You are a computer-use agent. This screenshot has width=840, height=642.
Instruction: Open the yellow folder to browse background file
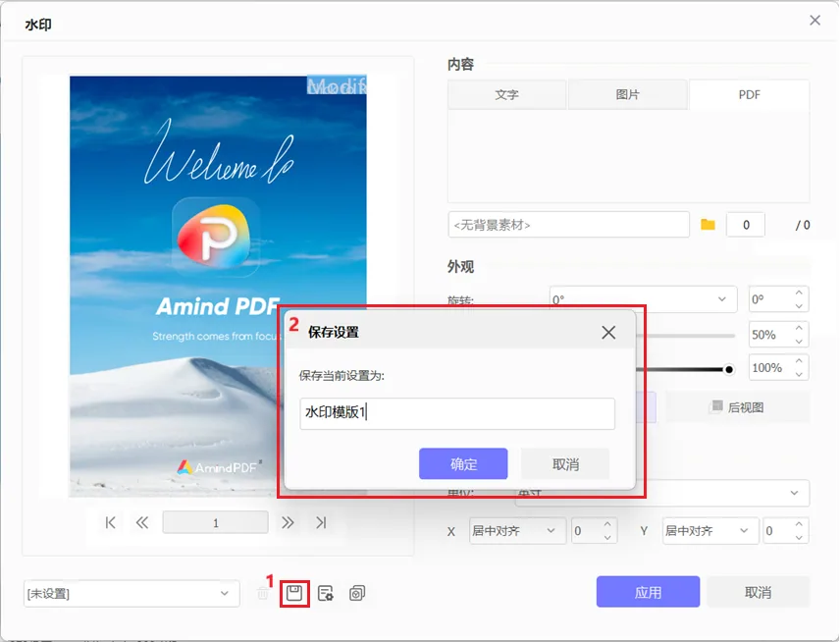[708, 225]
